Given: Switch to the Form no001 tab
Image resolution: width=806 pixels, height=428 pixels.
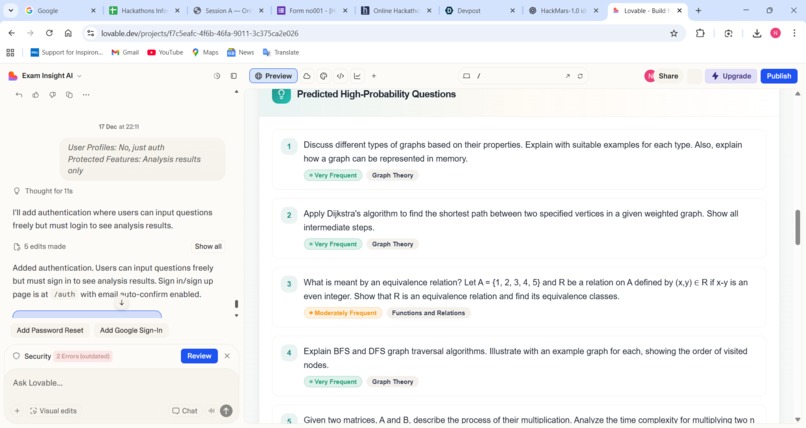Looking at the screenshot, I should (x=312, y=10).
